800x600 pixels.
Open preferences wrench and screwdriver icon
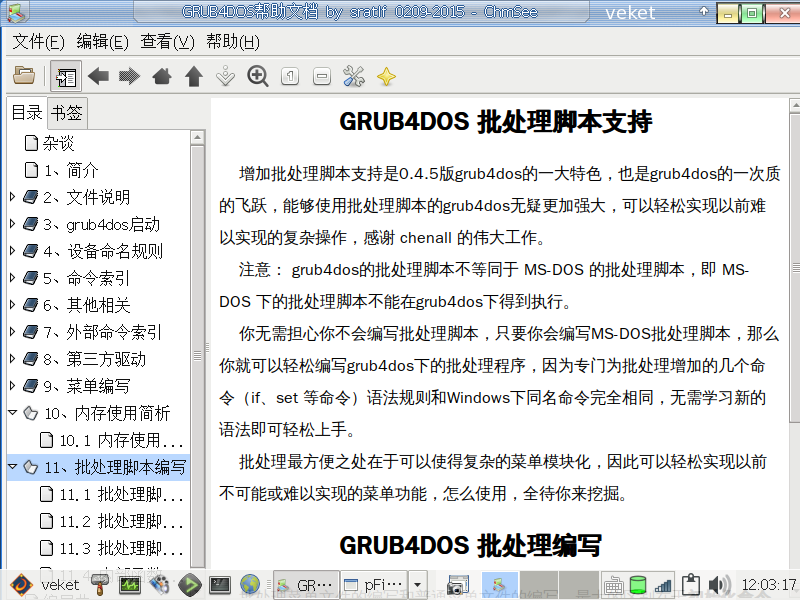click(354, 77)
